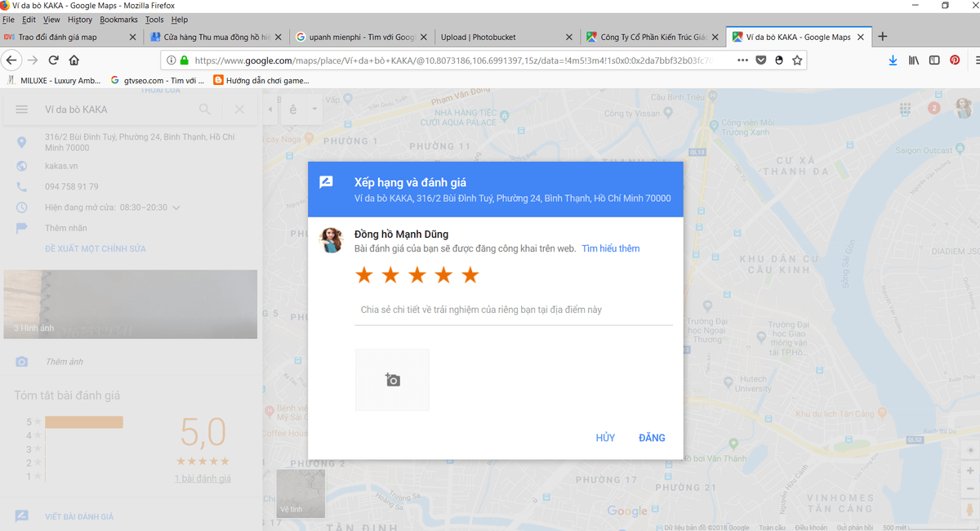Click the Firefox forward arrow
This screenshot has width=980, height=531.
tap(33, 60)
